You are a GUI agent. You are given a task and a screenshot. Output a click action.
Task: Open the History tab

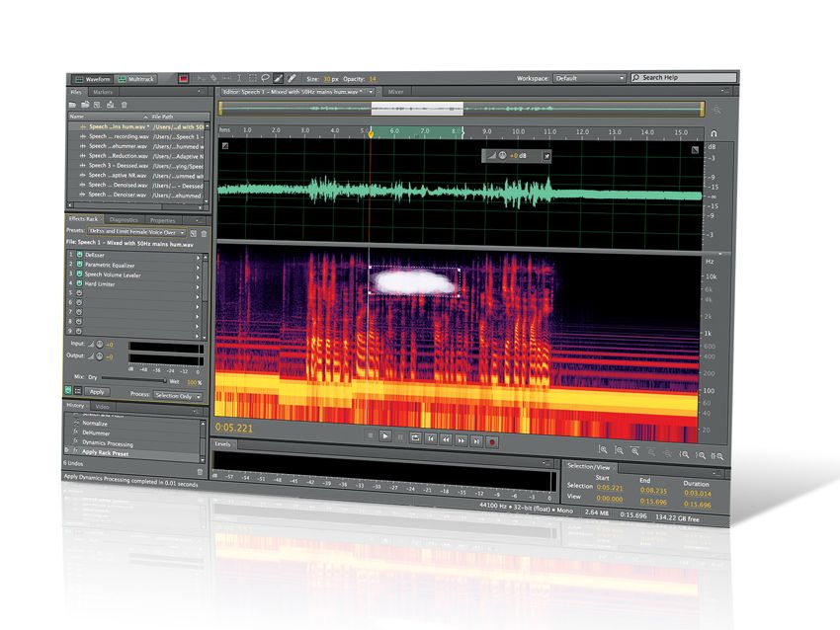click(75, 406)
